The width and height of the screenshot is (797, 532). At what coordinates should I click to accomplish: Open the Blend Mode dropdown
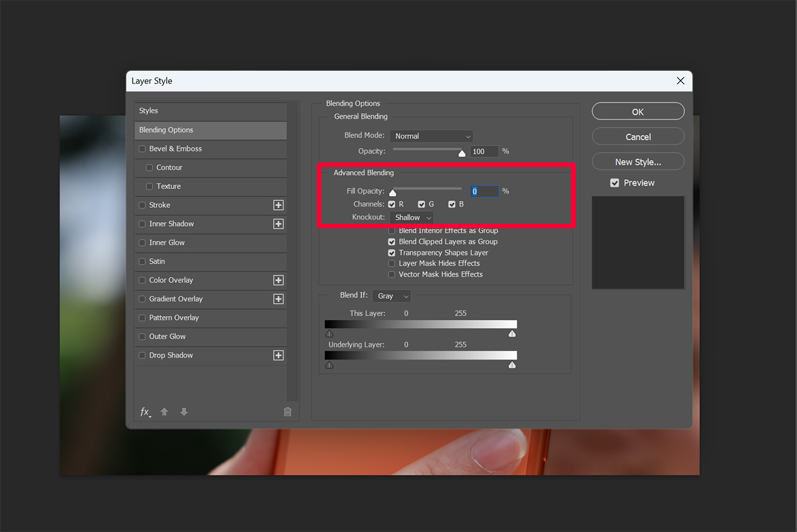point(431,136)
